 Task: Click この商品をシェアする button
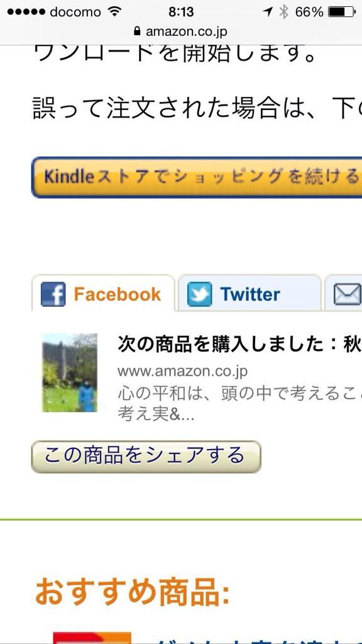pyautogui.click(x=146, y=457)
